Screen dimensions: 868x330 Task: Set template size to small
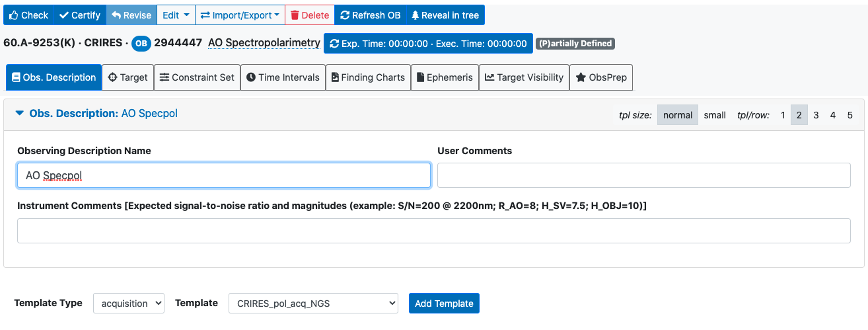click(714, 115)
